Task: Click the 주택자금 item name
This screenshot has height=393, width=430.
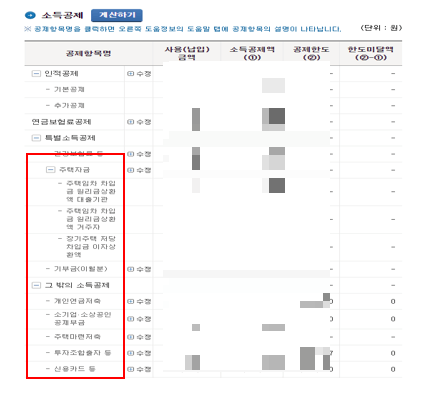Action: [74, 170]
